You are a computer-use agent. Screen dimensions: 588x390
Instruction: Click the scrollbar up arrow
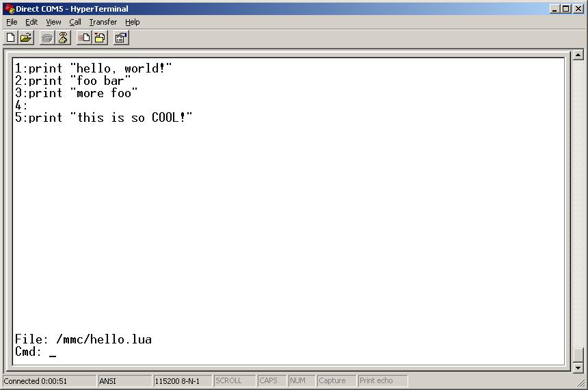[x=578, y=55]
